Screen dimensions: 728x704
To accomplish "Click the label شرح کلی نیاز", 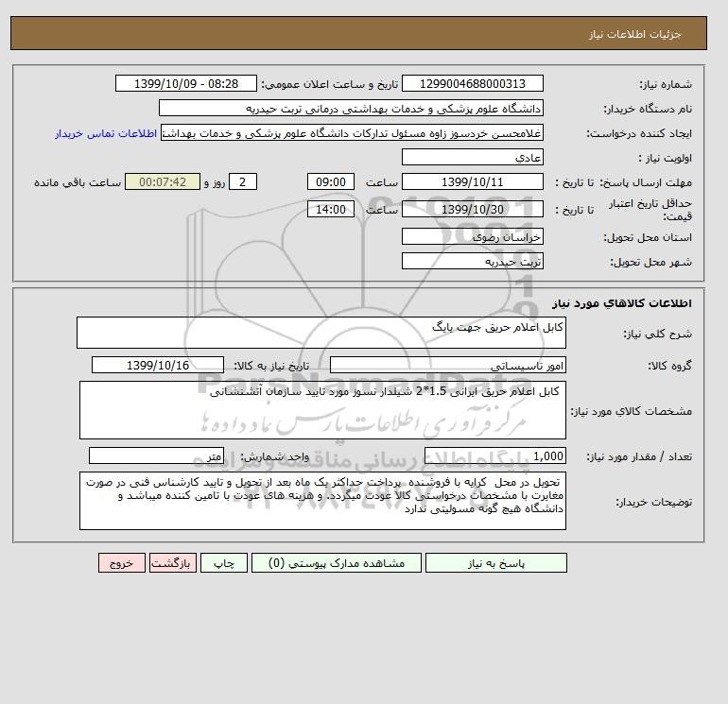I will 657,334.
